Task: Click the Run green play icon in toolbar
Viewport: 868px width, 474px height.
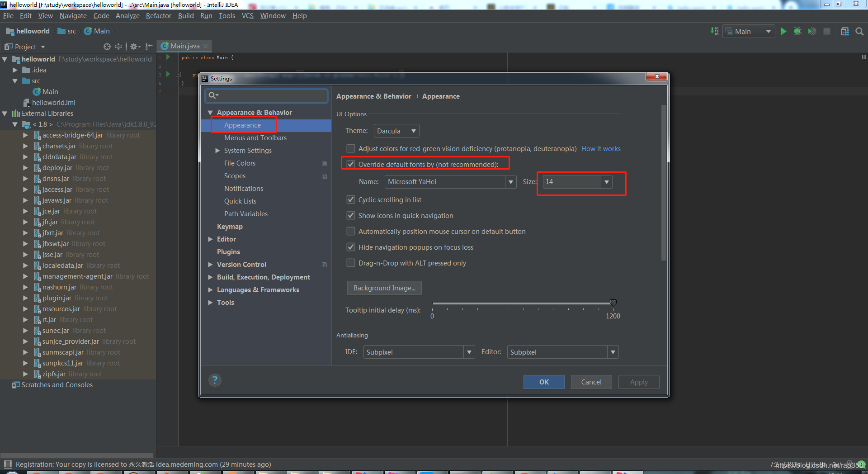Action: pos(783,31)
